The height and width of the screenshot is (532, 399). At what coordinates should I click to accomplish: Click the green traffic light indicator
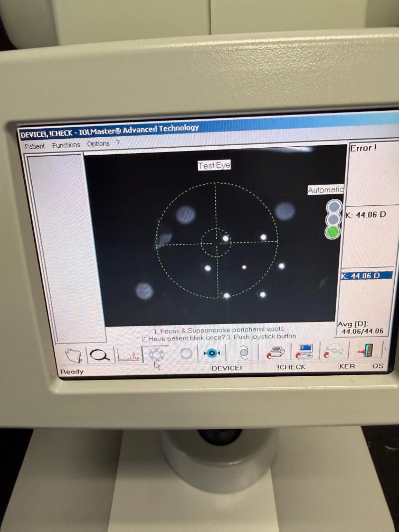(332, 232)
